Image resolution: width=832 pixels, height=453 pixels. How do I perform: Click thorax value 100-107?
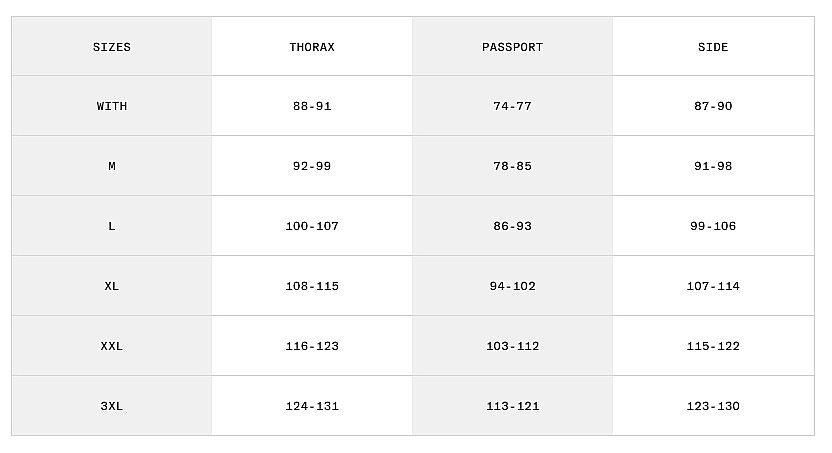click(x=312, y=226)
